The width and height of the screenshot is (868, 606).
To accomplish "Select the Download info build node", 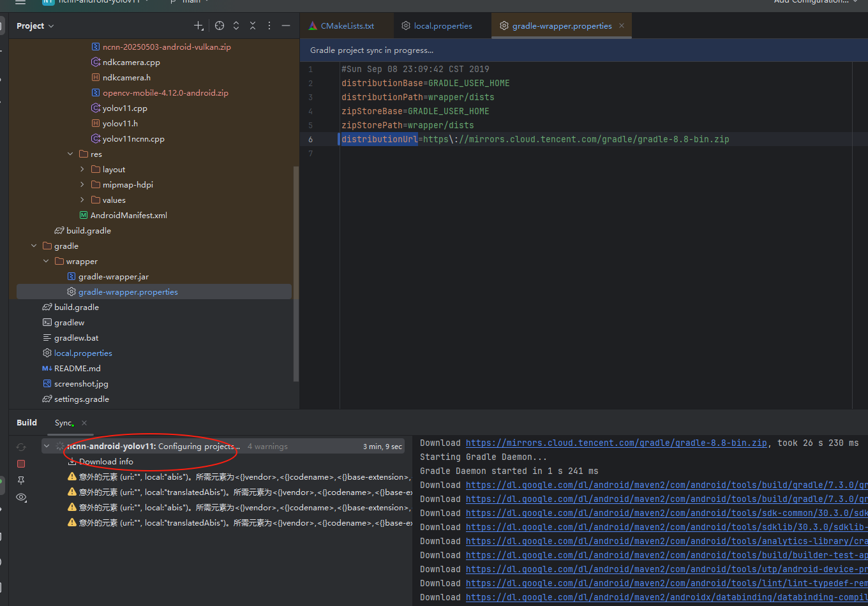I will coord(106,461).
